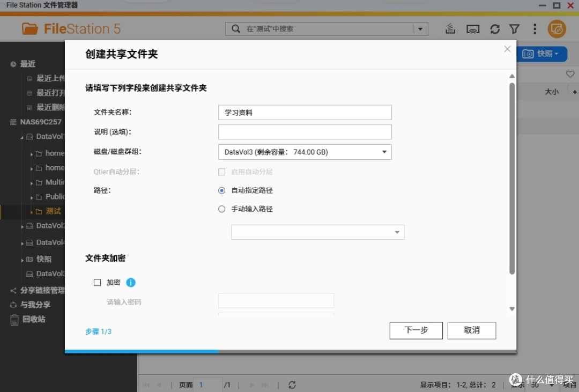
Task: Click the dialog vertical scrollbar thumb
Action: pos(512,179)
